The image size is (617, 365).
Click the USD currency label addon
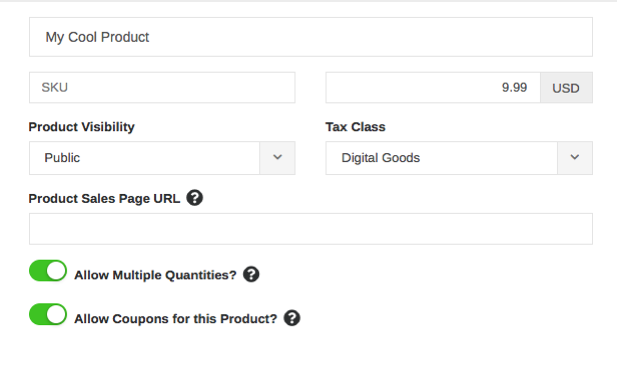coord(566,87)
